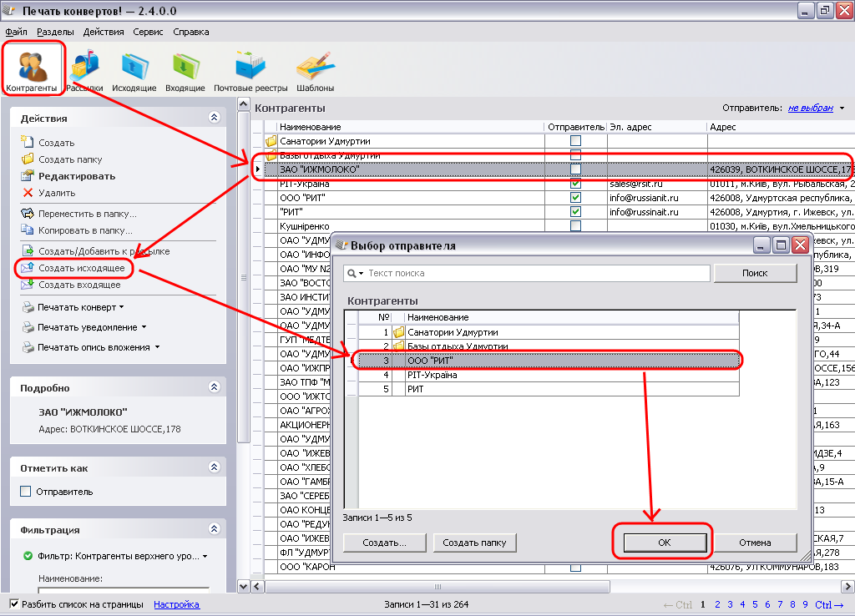Open the Отправитель не выбран dropdown arrow
Viewport: 855px width, 616px height.
coord(842,109)
